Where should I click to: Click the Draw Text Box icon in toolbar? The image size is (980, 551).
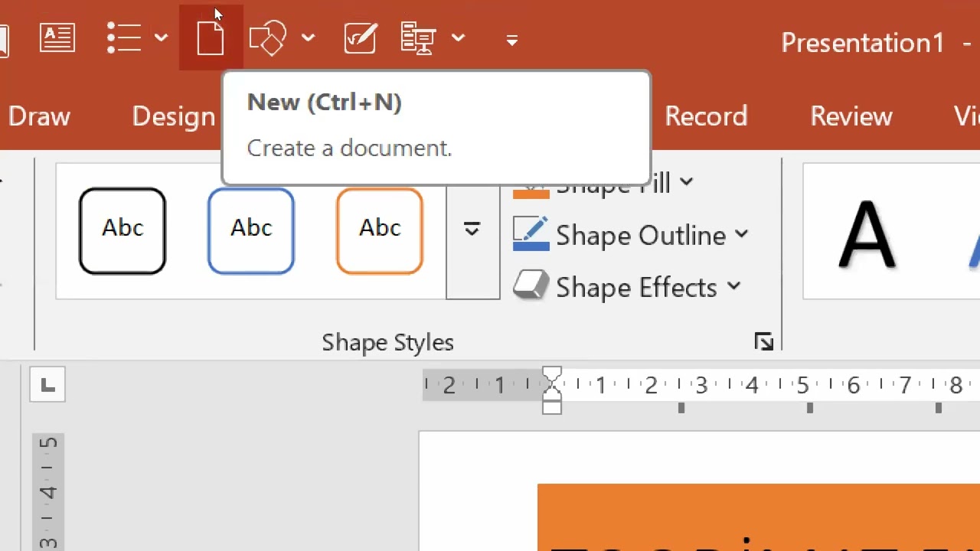tap(57, 37)
